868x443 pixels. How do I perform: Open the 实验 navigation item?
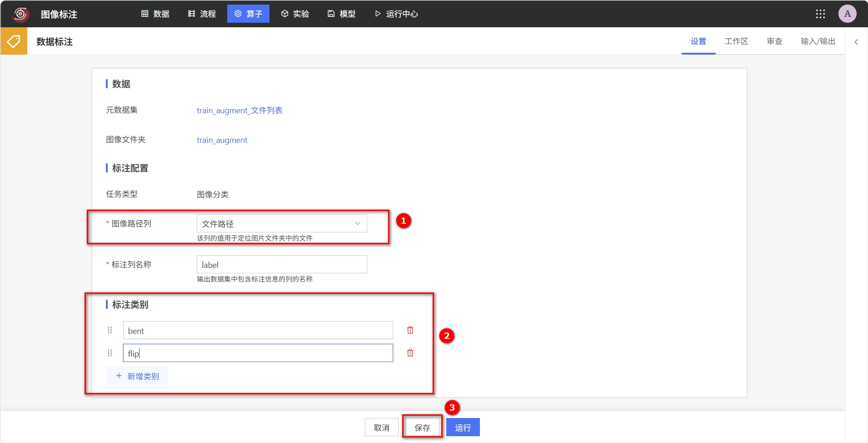tap(295, 14)
